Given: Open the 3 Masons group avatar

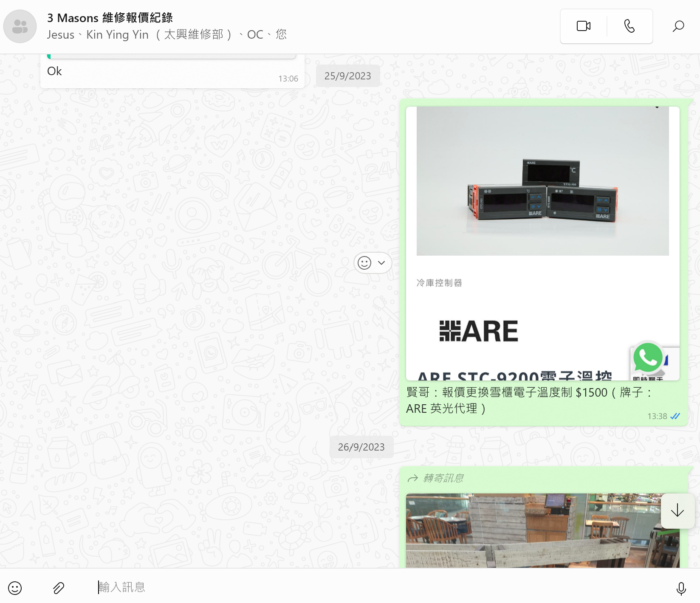Looking at the screenshot, I should coord(20,26).
